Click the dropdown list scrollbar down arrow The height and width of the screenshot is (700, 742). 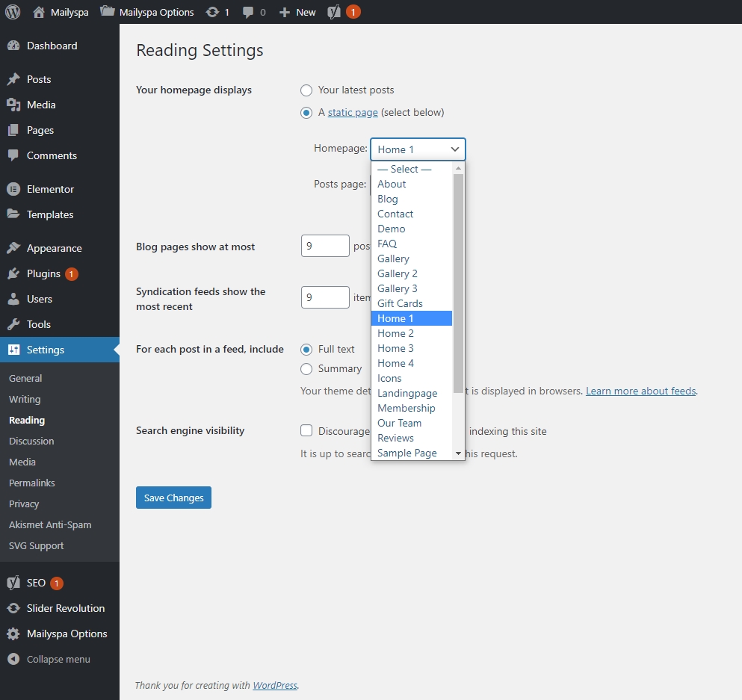[x=459, y=453]
